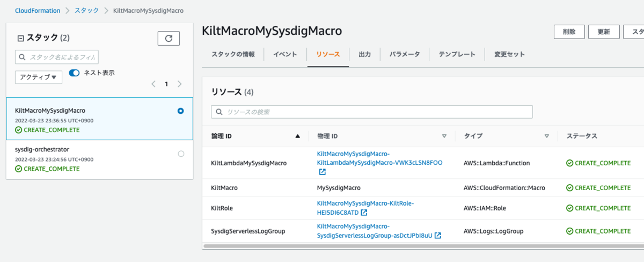
Task: Sort by タイプ column arrow
Action: click(547, 136)
